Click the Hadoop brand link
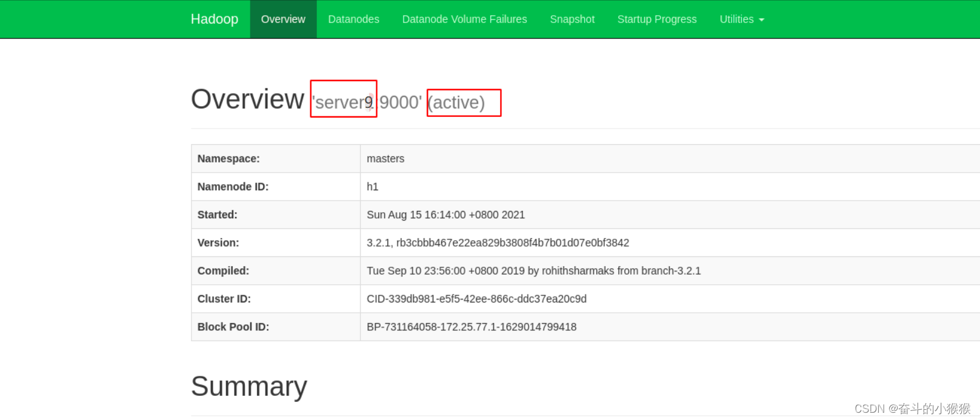 pyautogui.click(x=215, y=19)
